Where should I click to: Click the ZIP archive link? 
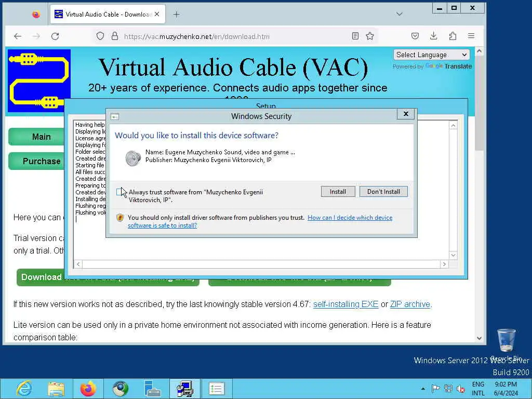(x=410, y=304)
